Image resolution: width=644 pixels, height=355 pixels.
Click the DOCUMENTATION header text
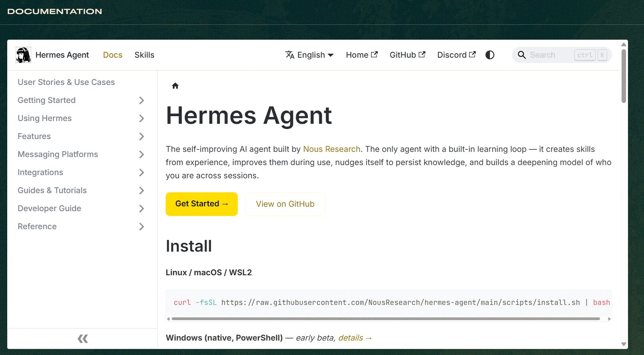click(x=55, y=12)
